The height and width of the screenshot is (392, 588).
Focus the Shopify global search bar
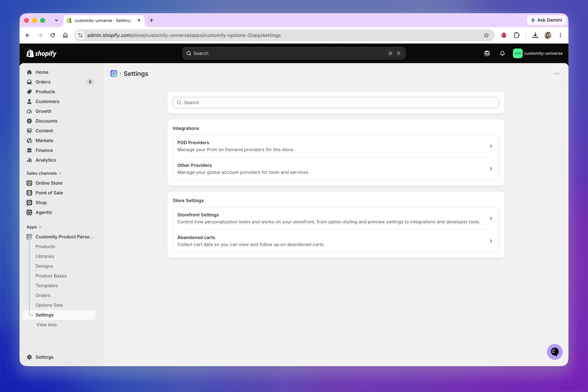[x=294, y=53]
